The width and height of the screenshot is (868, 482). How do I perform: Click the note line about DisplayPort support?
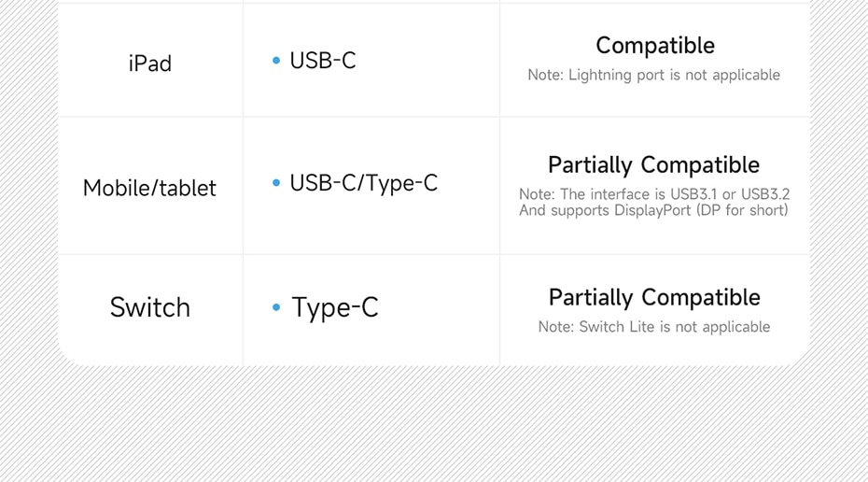tap(653, 210)
